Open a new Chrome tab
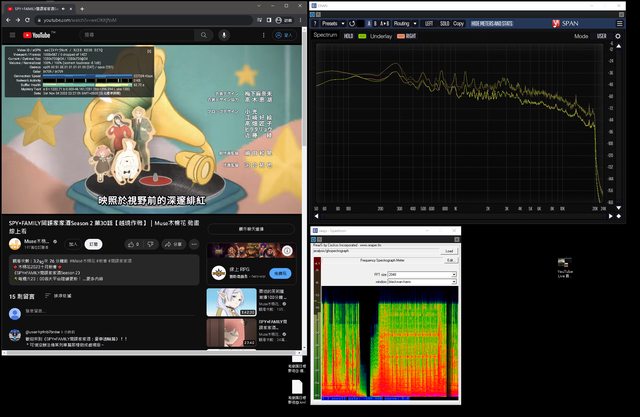Viewport: 640px width, 417px height. pyautogui.click(x=82, y=8)
